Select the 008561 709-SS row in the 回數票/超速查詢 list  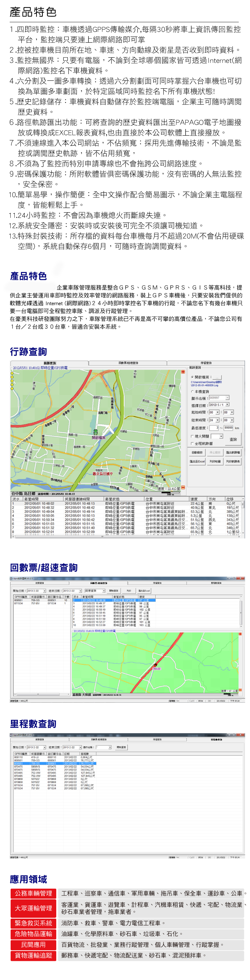pos(42,600)
